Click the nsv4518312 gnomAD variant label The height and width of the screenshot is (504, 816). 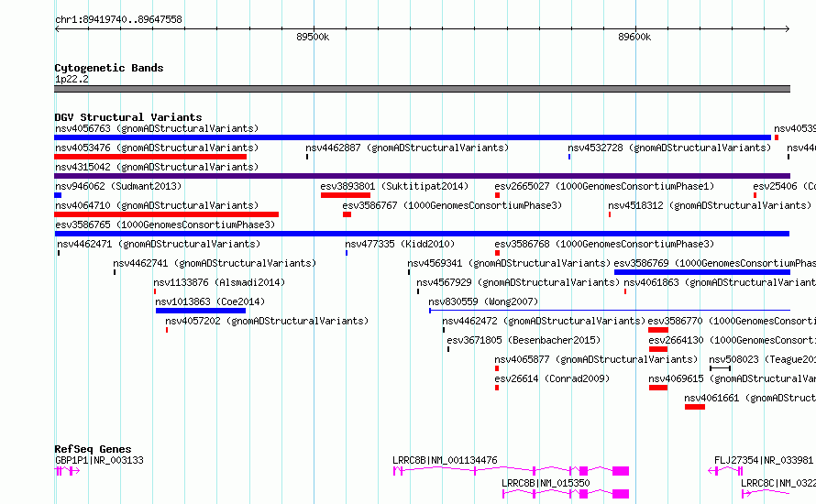click(710, 205)
